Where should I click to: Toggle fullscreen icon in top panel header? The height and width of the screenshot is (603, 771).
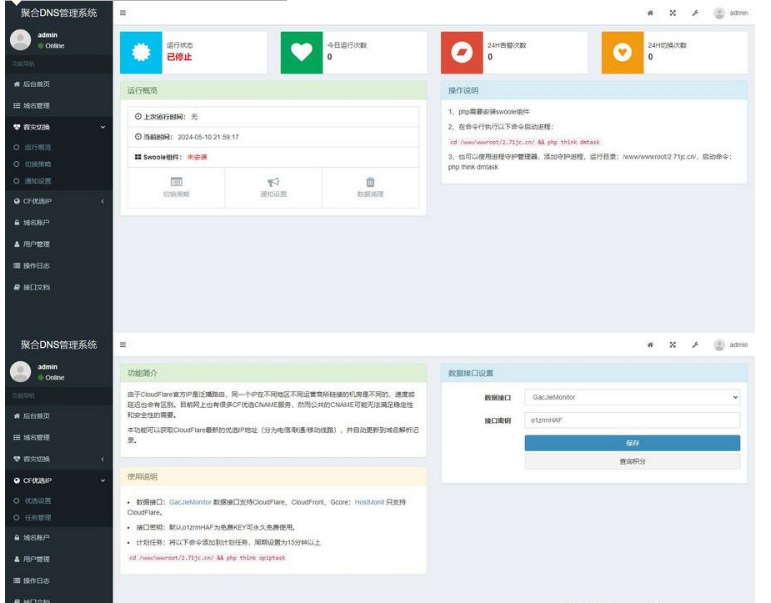tap(672, 13)
